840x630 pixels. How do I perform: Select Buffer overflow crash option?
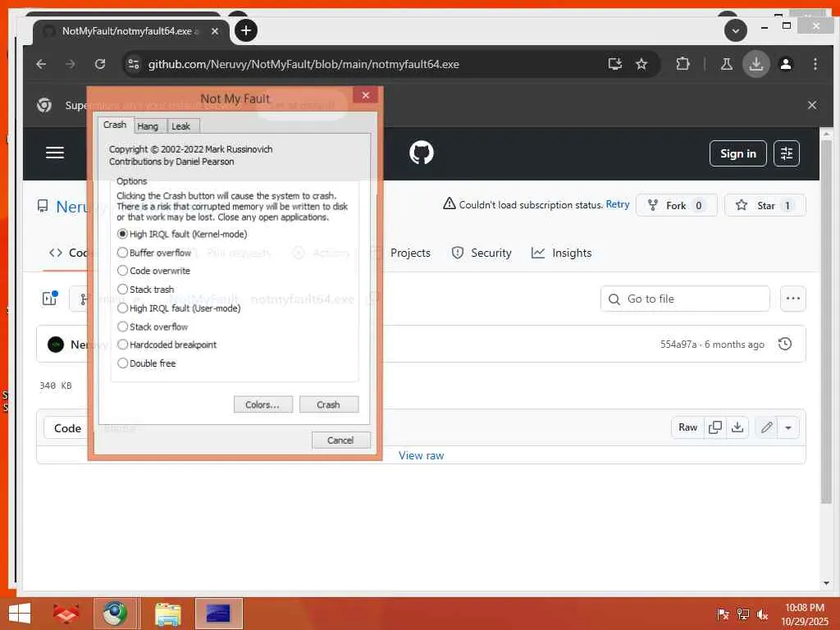153,253
